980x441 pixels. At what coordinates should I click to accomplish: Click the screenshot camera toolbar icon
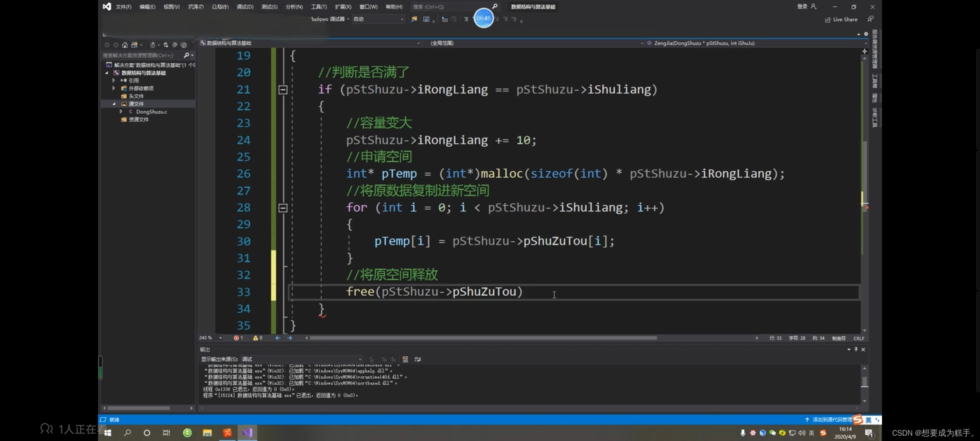click(426, 19)
